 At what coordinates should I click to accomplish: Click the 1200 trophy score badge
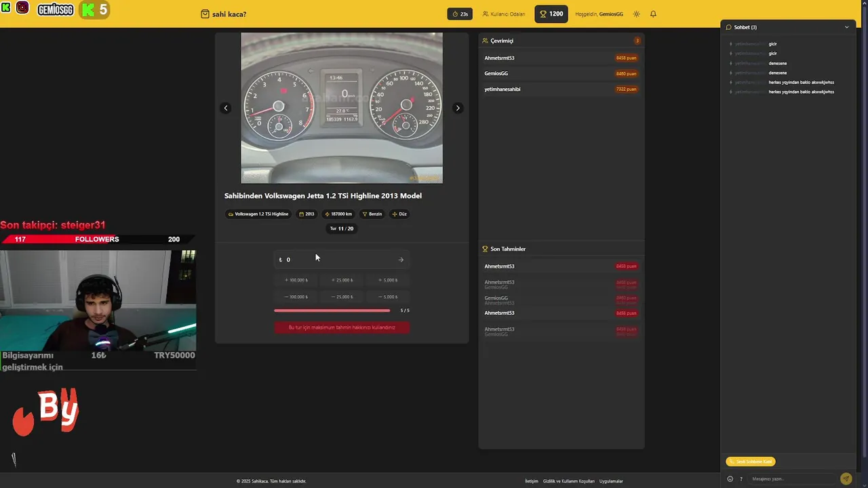(551, 14)
